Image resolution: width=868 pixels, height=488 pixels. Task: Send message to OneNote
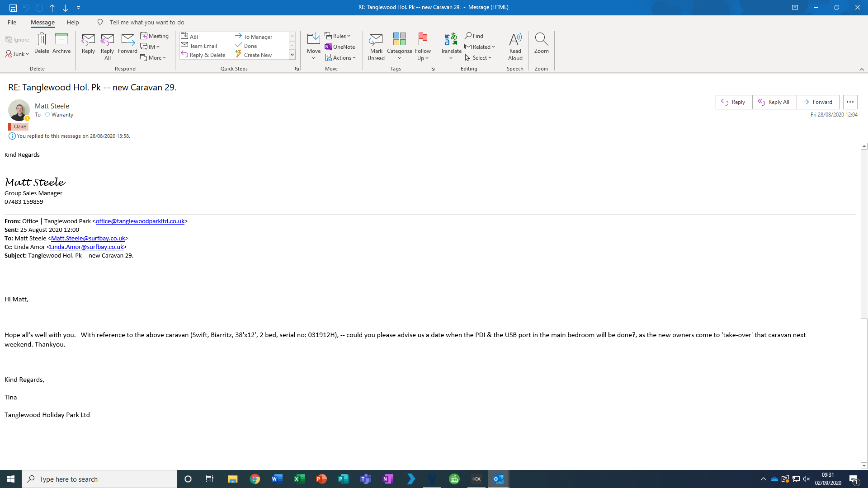coord(340,47)
